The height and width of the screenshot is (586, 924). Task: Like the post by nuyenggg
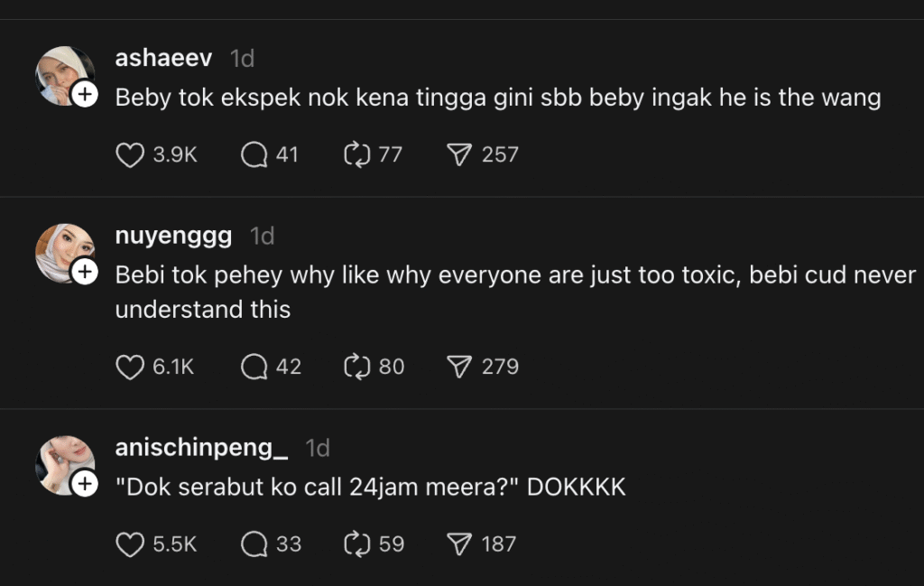tap(131, 367)
